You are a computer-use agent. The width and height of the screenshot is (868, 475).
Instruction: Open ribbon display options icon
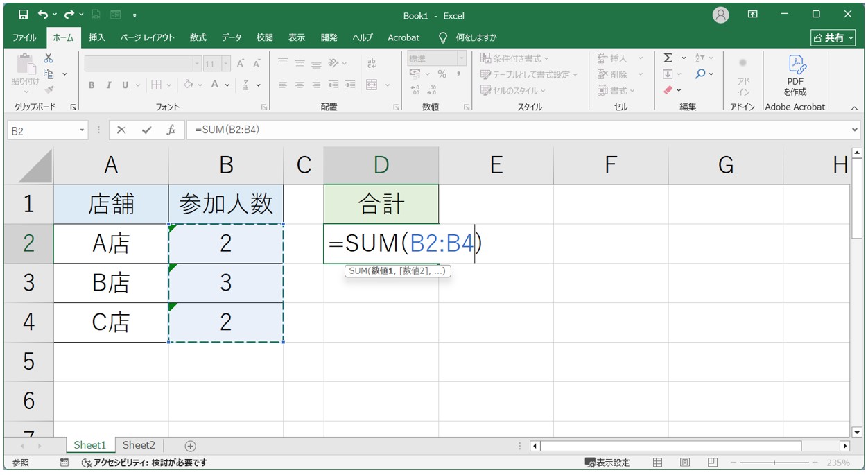[x=753, y=15]
